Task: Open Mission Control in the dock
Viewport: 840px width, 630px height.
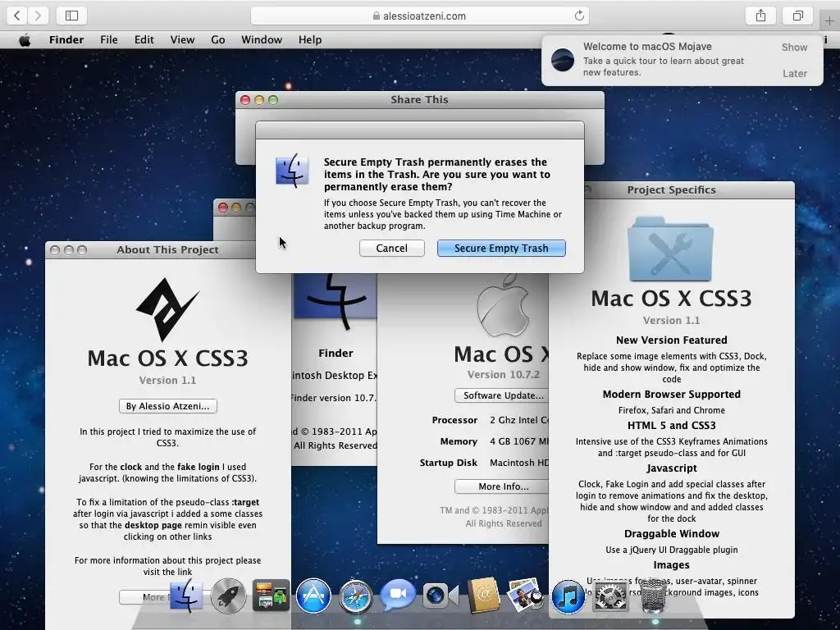Action: click(x=271, y=596)
